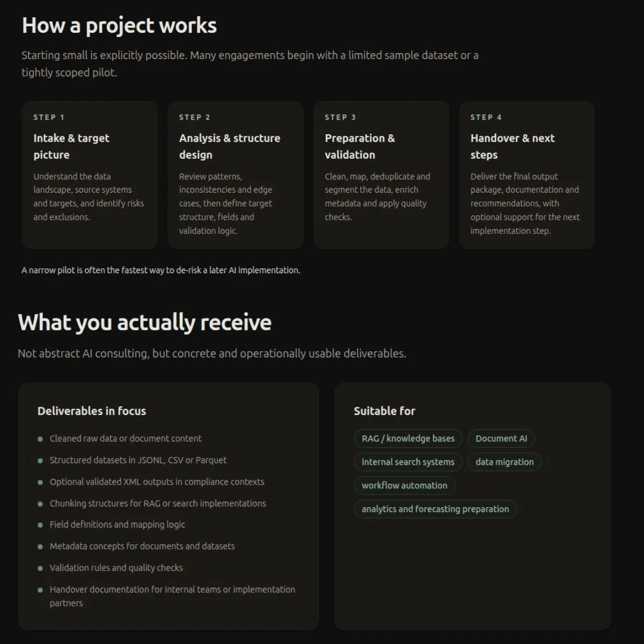Select the Deliverables in focus panel title
This screenshot has width=644, height=644.
pyautogui.click(x=91, y=411)
